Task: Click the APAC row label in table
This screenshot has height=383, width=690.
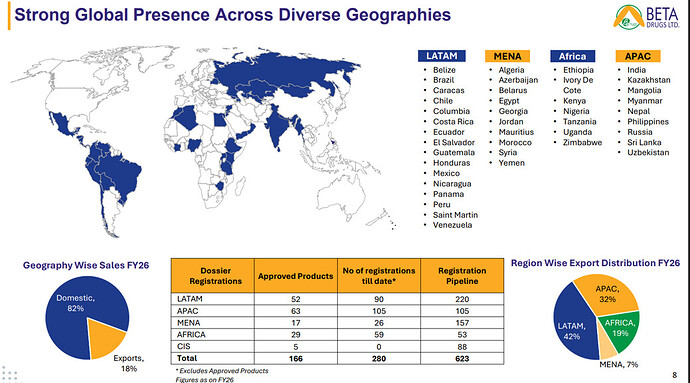Action: [x=187, y=311]
